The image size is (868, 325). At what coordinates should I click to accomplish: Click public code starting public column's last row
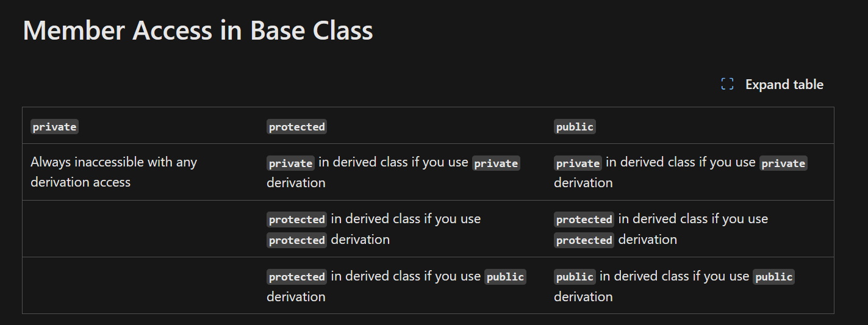point(575,277)
